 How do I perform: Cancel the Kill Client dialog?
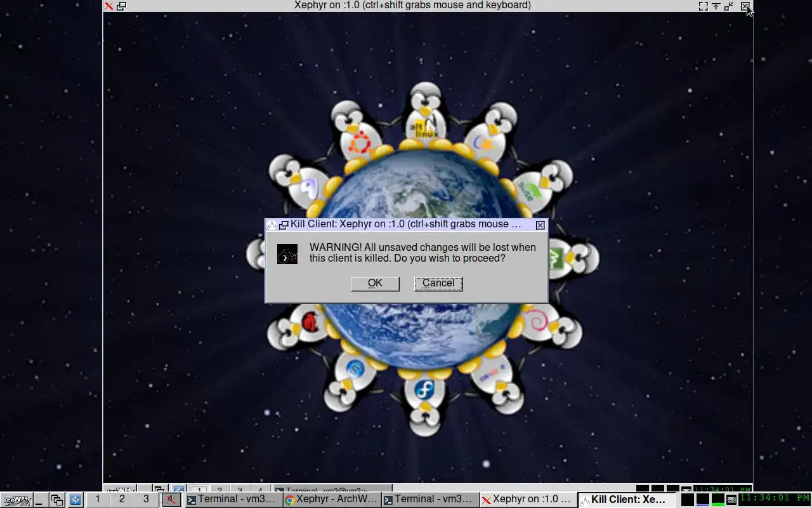click(x=438, y=283)
